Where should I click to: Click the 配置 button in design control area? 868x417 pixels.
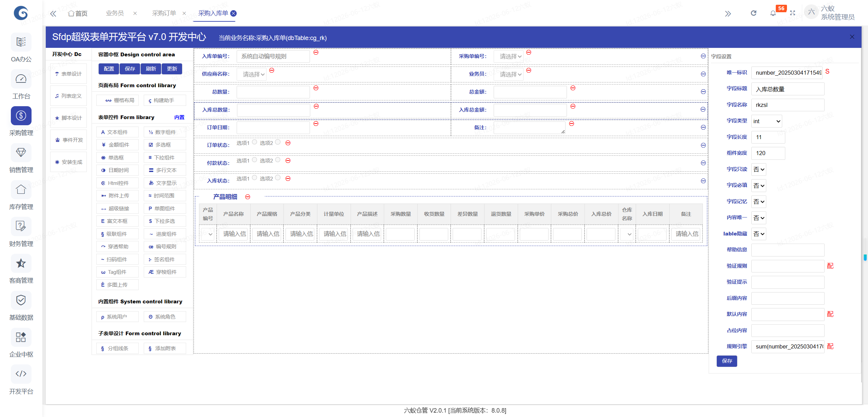pos(109,69)
